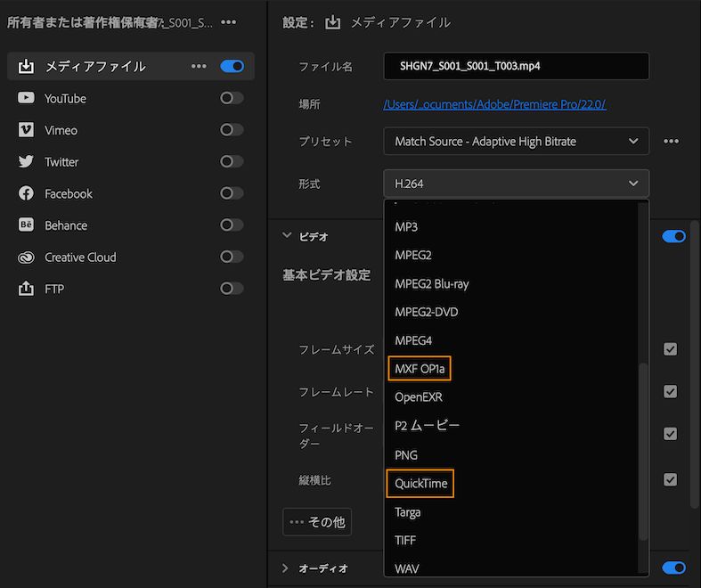This screenshot has height=588, width=701.
Task: Click the その他 more button
Action: point(317,522)
